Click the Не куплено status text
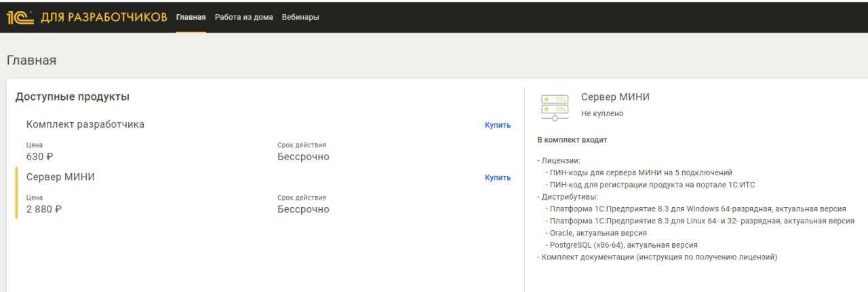Image resolution: width=868 pixels, height=292 pixels. pos(602,113)
